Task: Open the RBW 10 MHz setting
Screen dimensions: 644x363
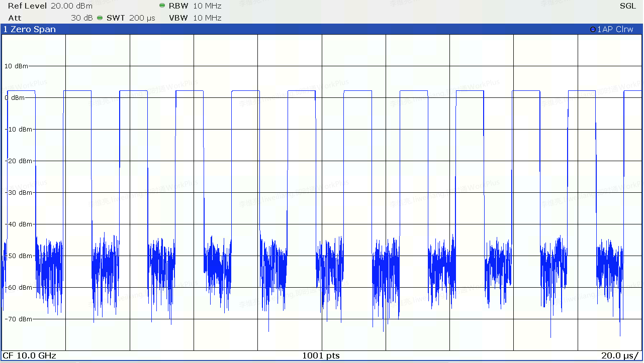Action: (x=207, y=6)
